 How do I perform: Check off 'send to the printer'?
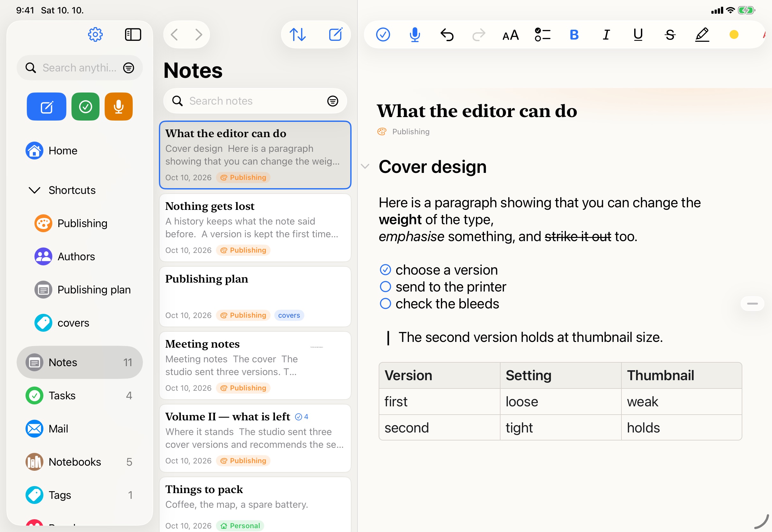point(385,287)
